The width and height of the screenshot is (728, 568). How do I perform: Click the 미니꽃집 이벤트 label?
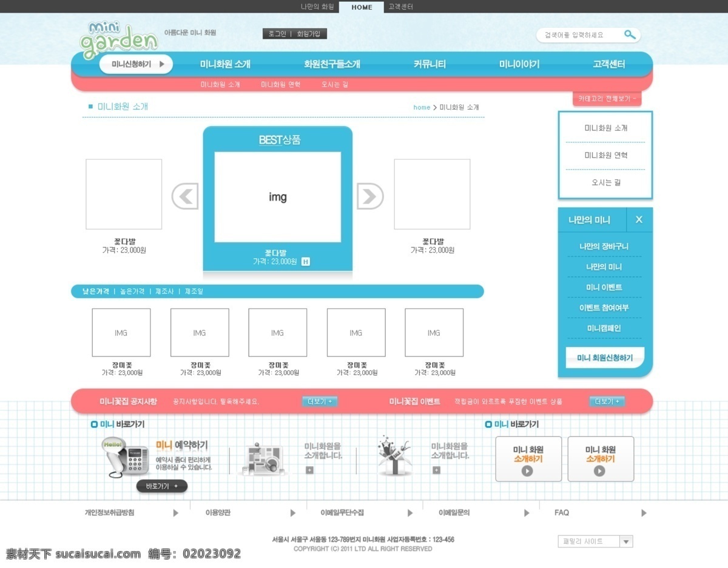click(414, 401)
